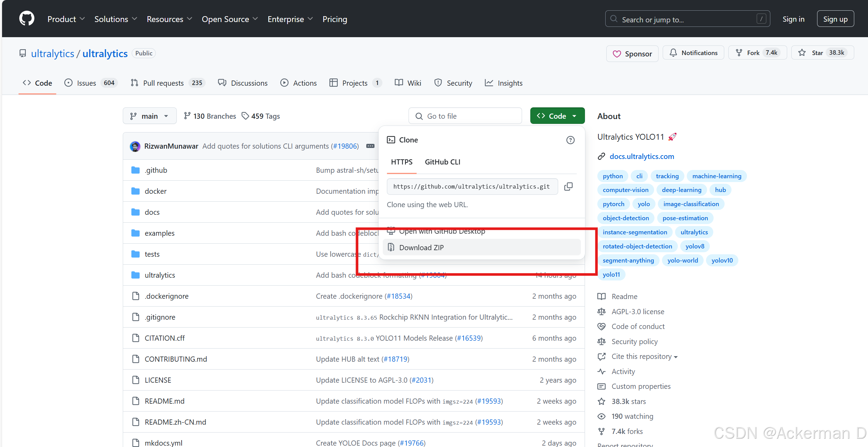Click the Sponsor heart button
This screenshot has height=447, width=868.
point(632,54)
